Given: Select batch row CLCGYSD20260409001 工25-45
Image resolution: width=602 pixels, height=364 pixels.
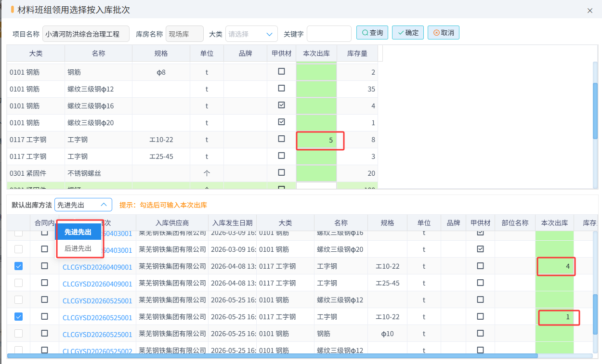Looking at the screenshot, I should click(x=18, y=283).
